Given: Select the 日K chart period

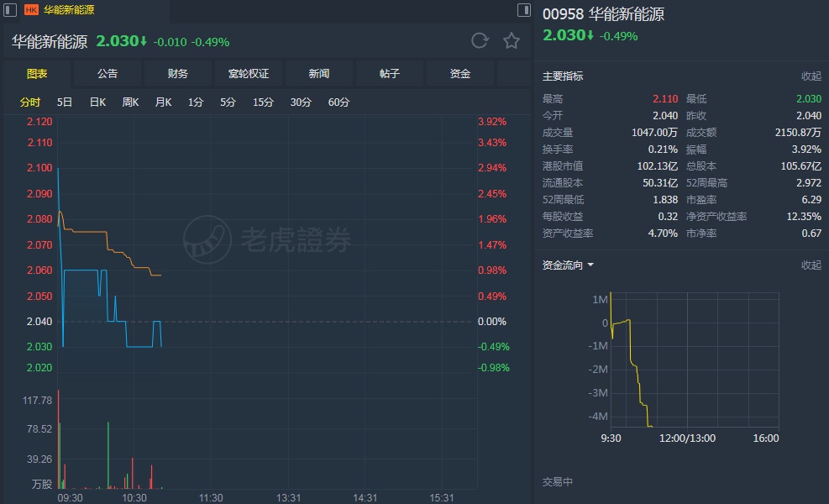Looking at the screenshot, I should pyautogui.click(x=97, y=102).
